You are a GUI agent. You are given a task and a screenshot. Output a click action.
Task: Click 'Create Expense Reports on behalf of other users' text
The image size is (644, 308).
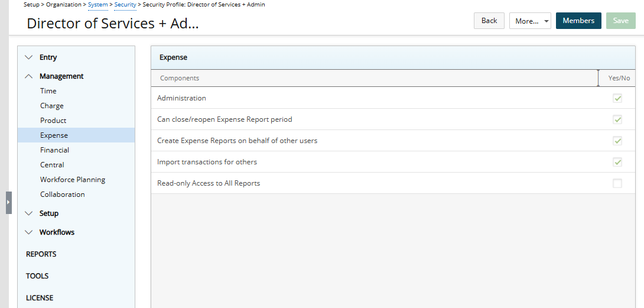[x=238, y=141]
